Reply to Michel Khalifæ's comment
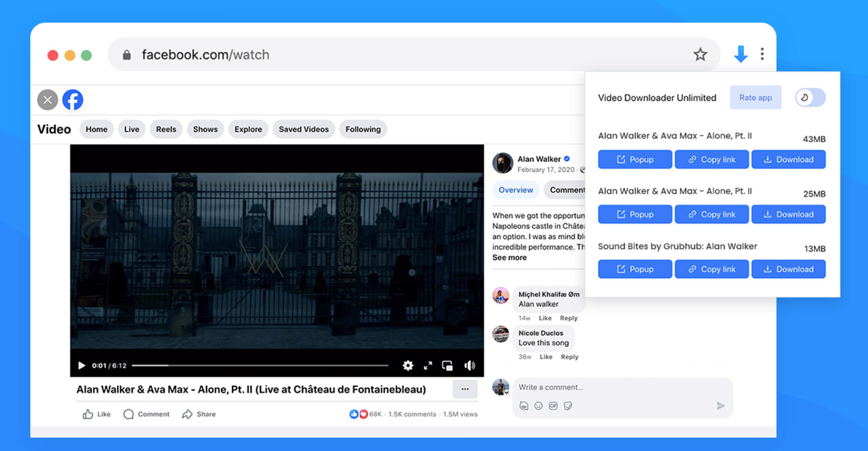Screen dimensions: 868x451 (569, 318)
